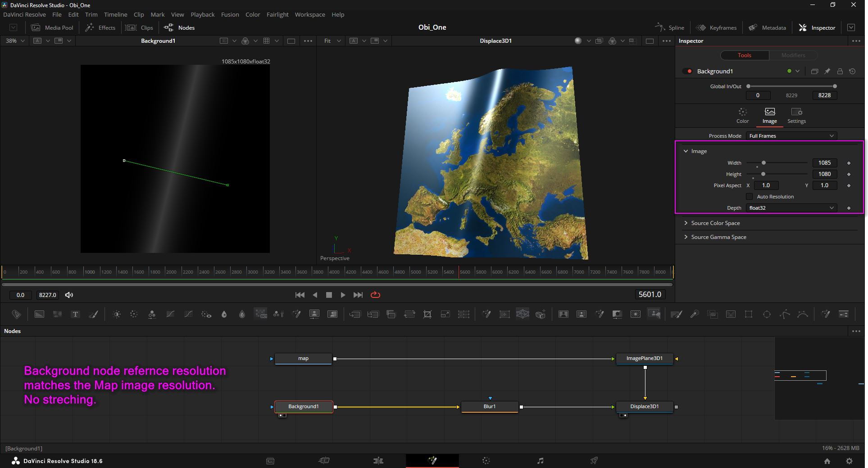Add a Rectangle mask tool
The height and width of the screenshot is (468, 868).
pyautogui.click(x=749, y=314)
